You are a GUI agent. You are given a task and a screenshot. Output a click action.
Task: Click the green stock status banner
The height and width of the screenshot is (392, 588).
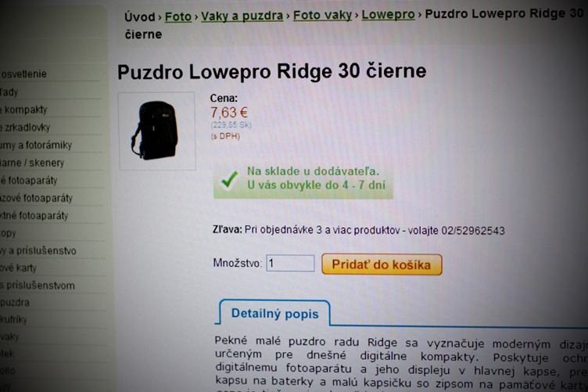(303, 180)
